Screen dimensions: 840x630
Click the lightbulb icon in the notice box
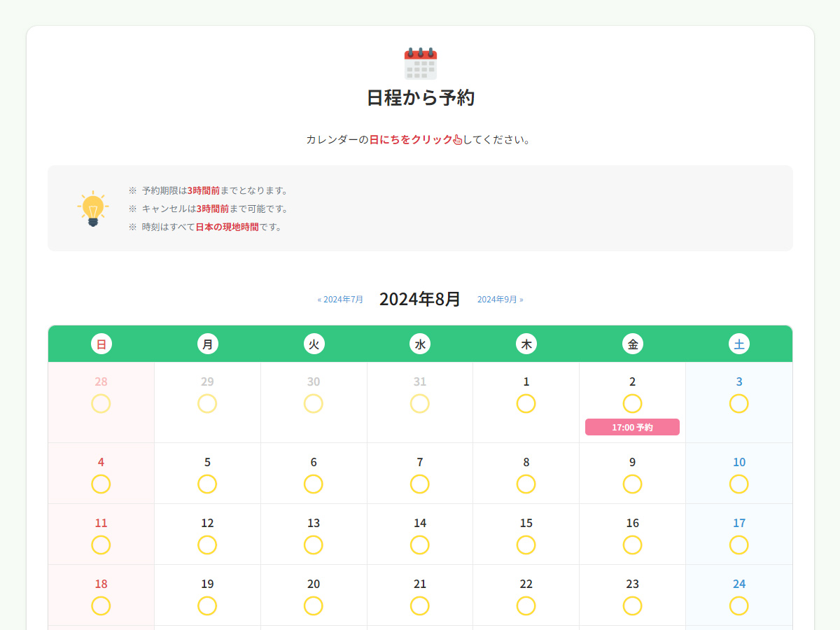point(91,208)
